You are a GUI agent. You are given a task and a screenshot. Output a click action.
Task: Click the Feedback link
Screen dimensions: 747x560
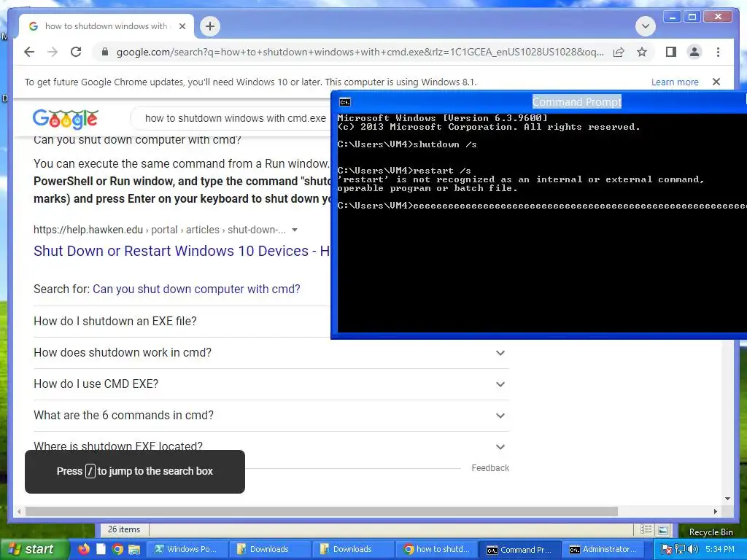(x=490, y=468)
